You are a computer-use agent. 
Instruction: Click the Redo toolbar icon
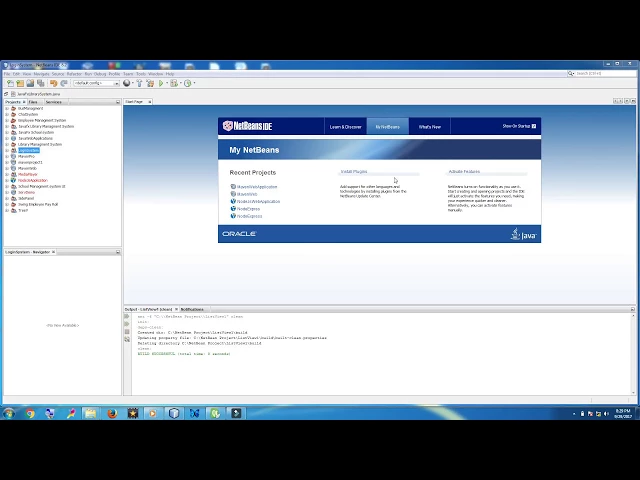click(x=64, y=83)
